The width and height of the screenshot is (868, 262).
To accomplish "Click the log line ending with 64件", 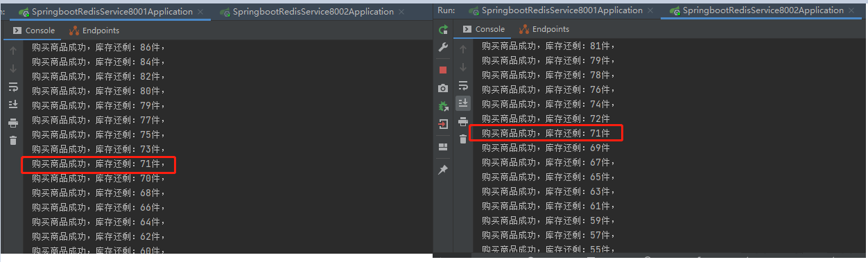I will pyautogui.click(x=98, y=222).
